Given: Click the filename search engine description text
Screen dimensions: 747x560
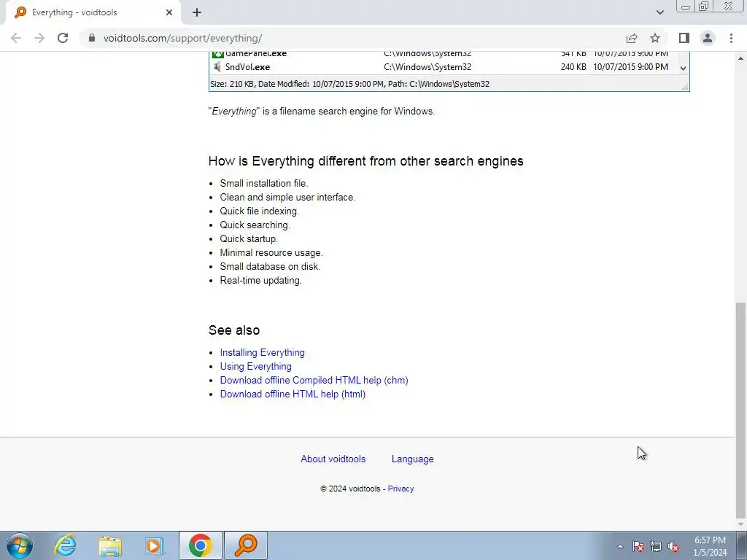Looking at the screenshot, I should click(322, 112).
